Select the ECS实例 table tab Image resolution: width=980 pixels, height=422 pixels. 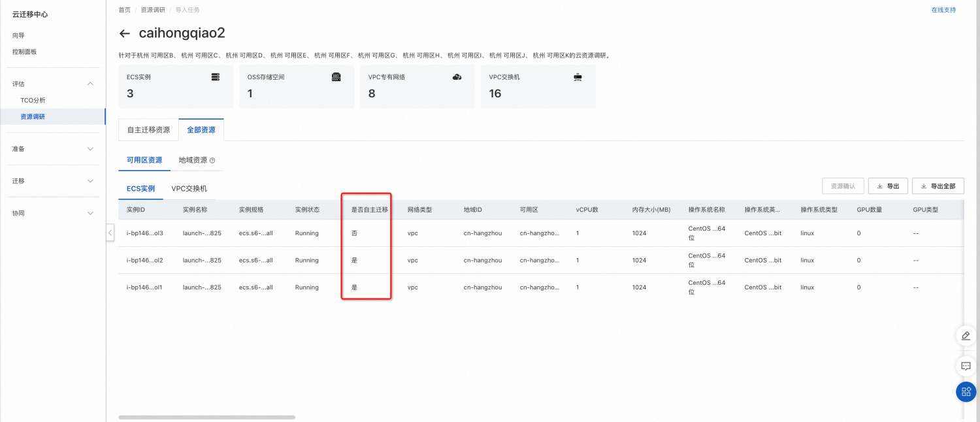(140, 188)
